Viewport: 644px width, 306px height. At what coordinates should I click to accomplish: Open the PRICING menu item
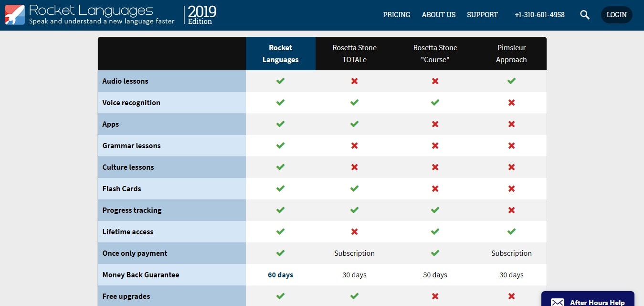point(397,15)
